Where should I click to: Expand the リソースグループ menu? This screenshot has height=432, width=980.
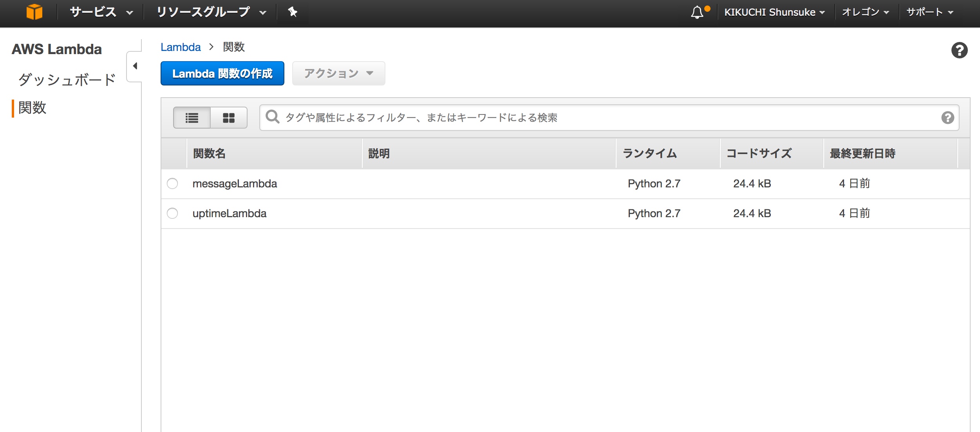[212, 12]
